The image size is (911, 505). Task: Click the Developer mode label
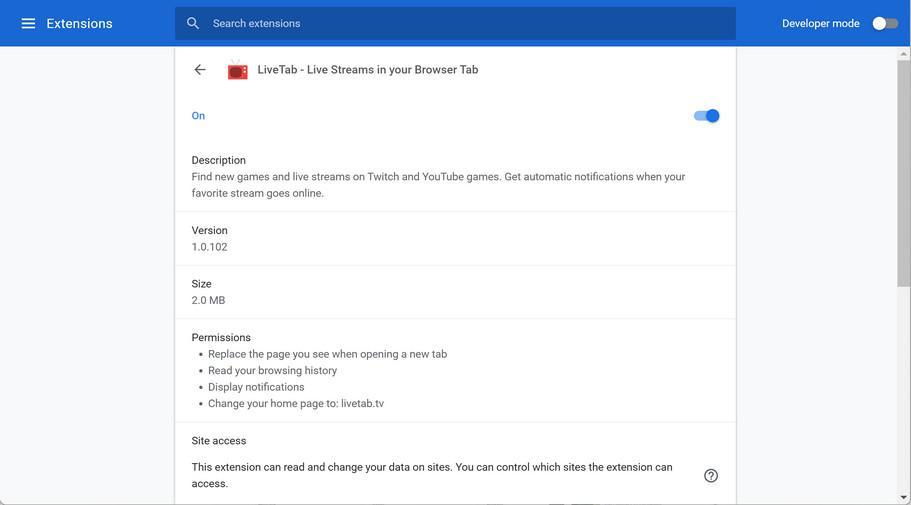point(820,23)
